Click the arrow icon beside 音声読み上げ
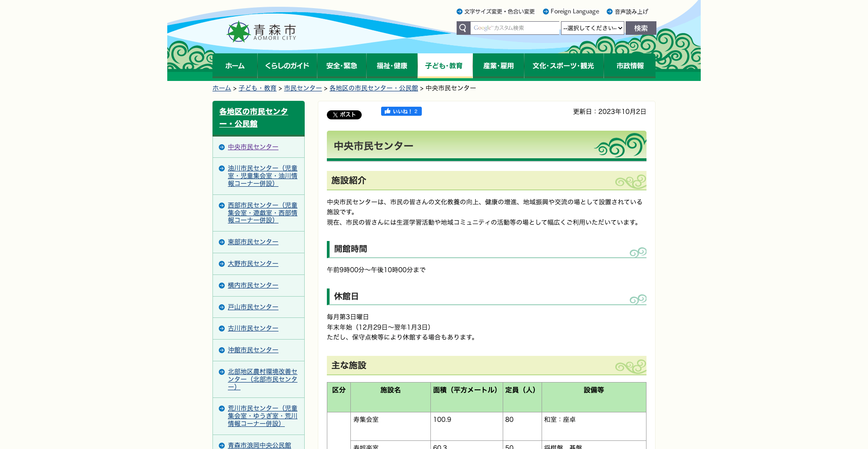Screen dimensions: 868x449 [609, 11]
